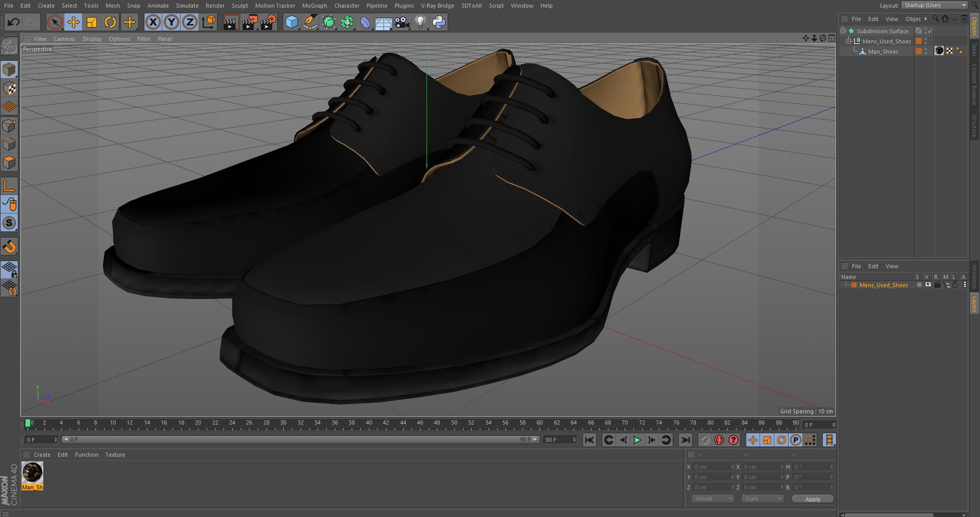The width and height of the screenshot is (980, 517).
Task: Click Make Editable icon in left sidebar
Action: [x=9, y=46]
